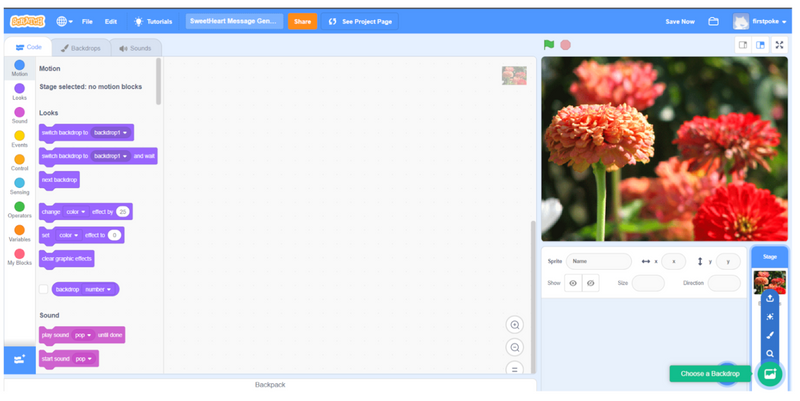800x401 pixels.
Task: Click the Add Extension button
Action: coord(19,360)
